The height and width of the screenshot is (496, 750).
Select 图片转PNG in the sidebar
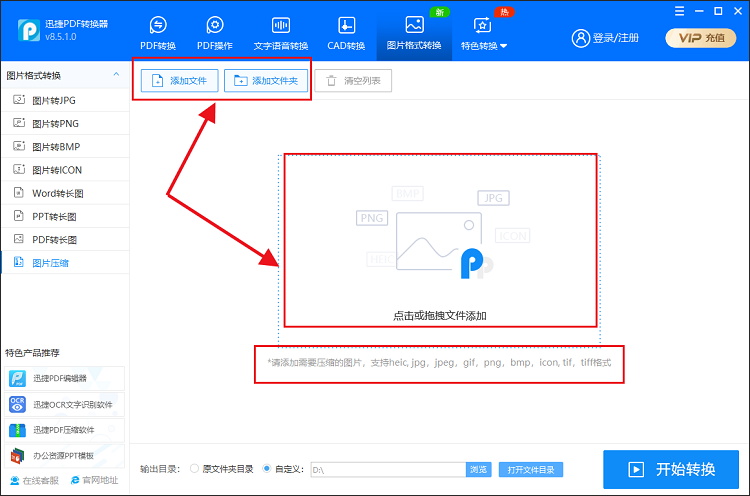(66, 123)
